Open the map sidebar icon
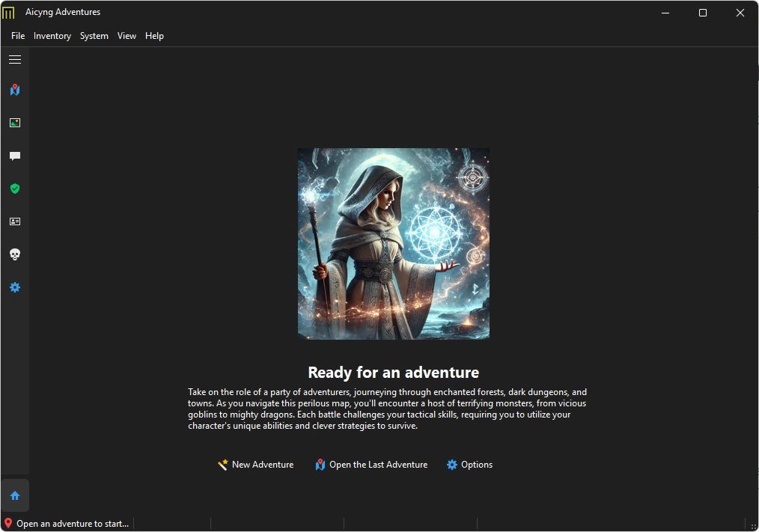Screen dimensions: 759x532 tap(15, 90)
